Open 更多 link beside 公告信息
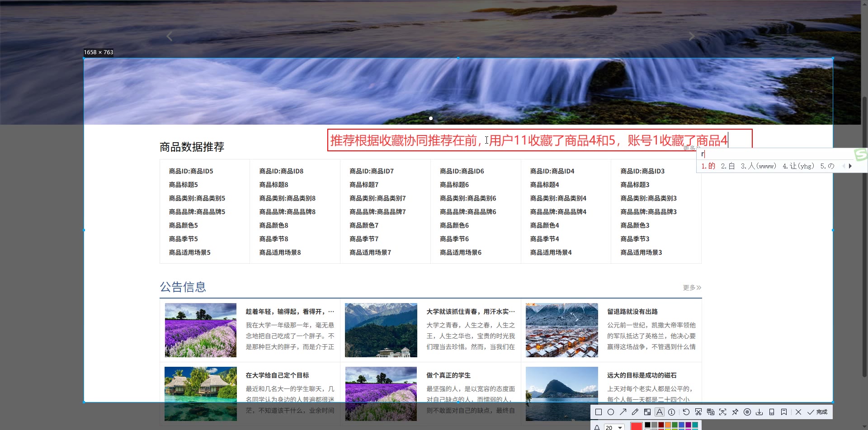The image size is (868, 430). [x=692, y=288]
